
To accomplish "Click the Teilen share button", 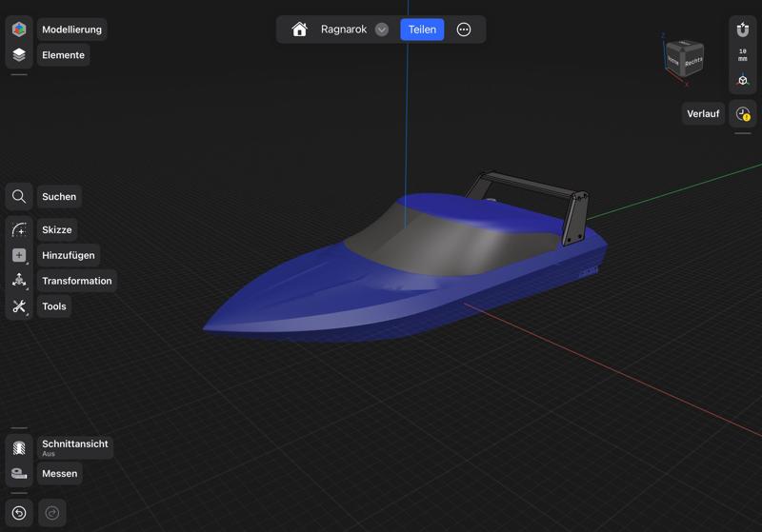I will [422, 30].
